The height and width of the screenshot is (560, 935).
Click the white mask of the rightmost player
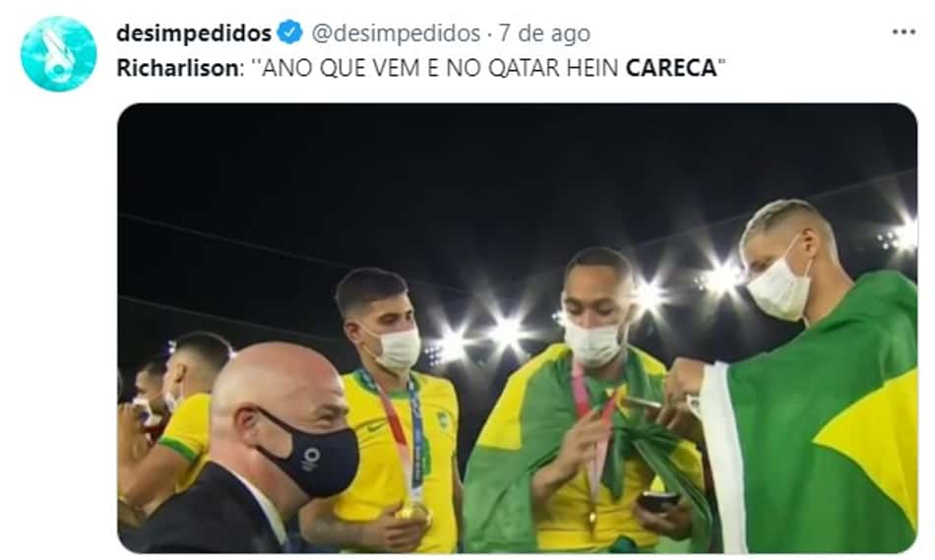click(779, 282)
